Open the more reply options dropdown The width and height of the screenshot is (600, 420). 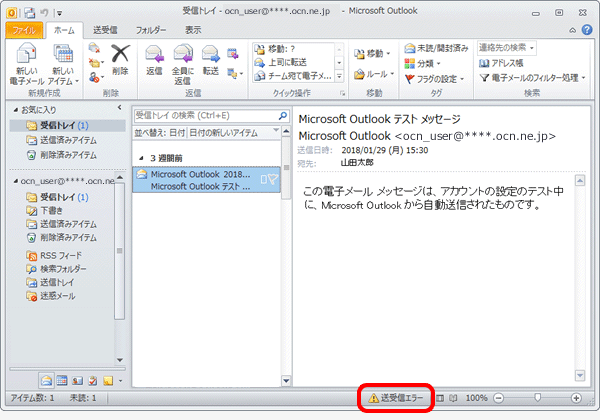(235, 73)
